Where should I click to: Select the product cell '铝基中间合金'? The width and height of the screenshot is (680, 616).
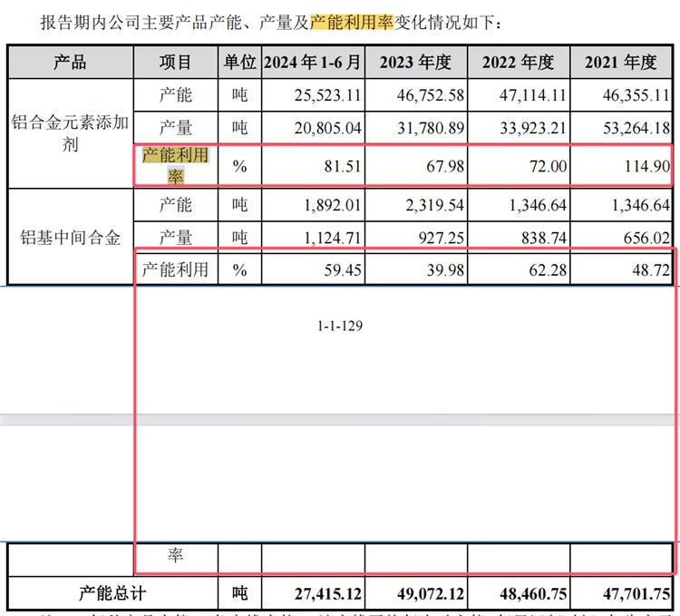pyautogui.click(x=70, y=238)
